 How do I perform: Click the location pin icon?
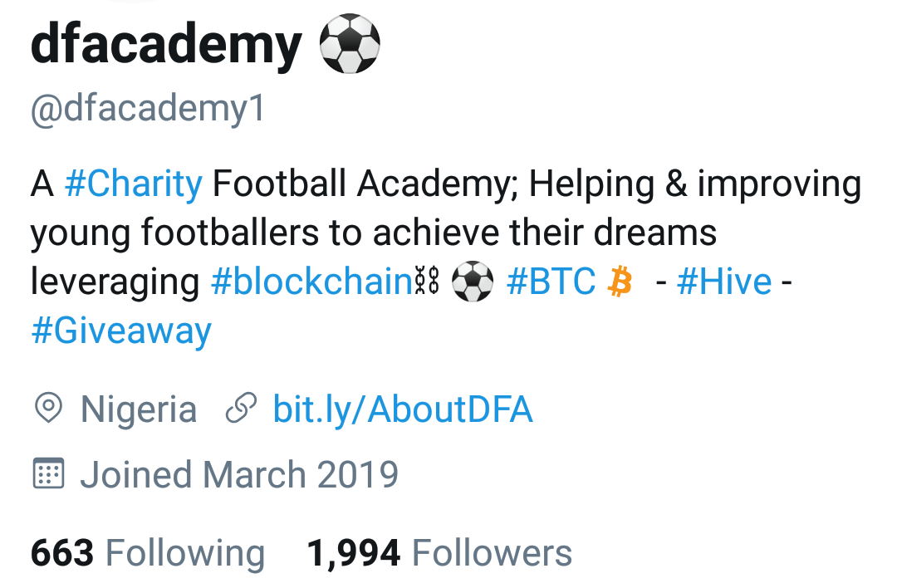coord(49,409)
